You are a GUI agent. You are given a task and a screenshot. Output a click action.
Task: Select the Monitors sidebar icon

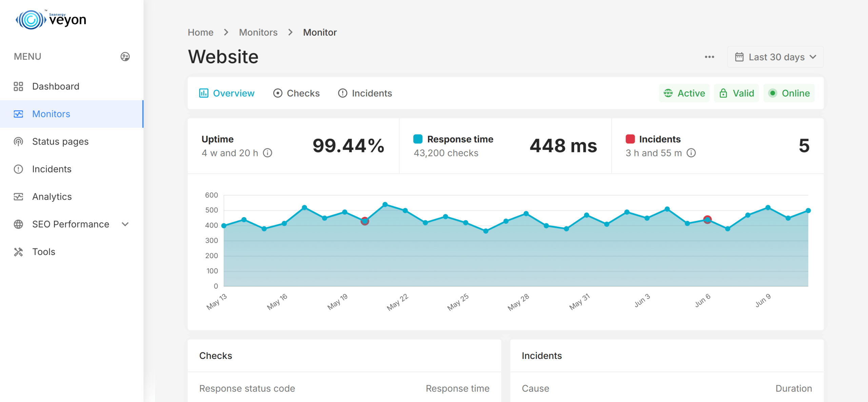(19, 114)
